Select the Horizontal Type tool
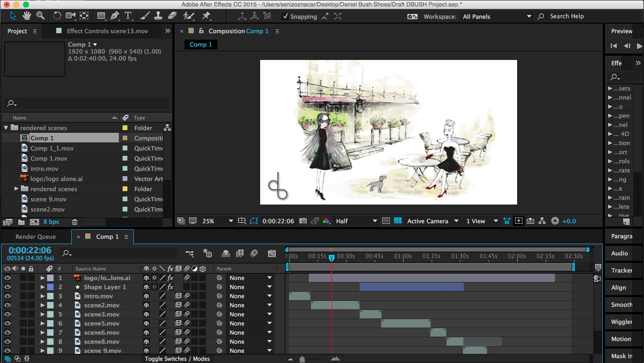 point(128,16)
